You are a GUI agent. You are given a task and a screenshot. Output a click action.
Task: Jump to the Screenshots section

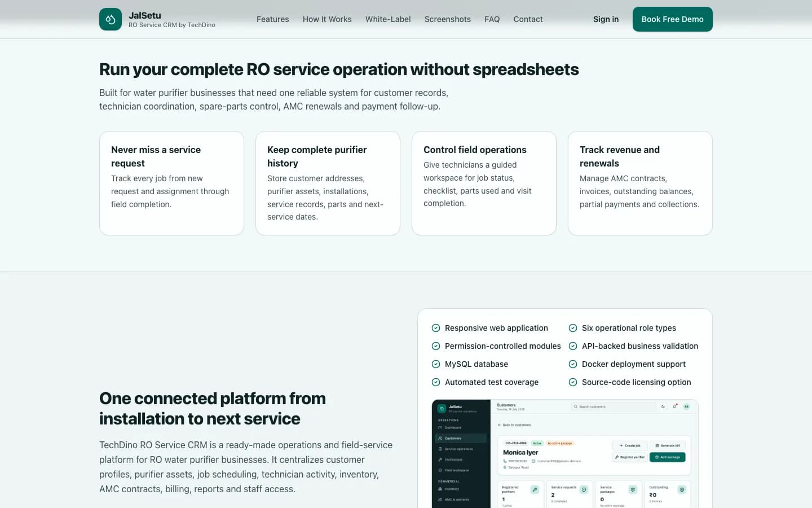coord(448,19)
